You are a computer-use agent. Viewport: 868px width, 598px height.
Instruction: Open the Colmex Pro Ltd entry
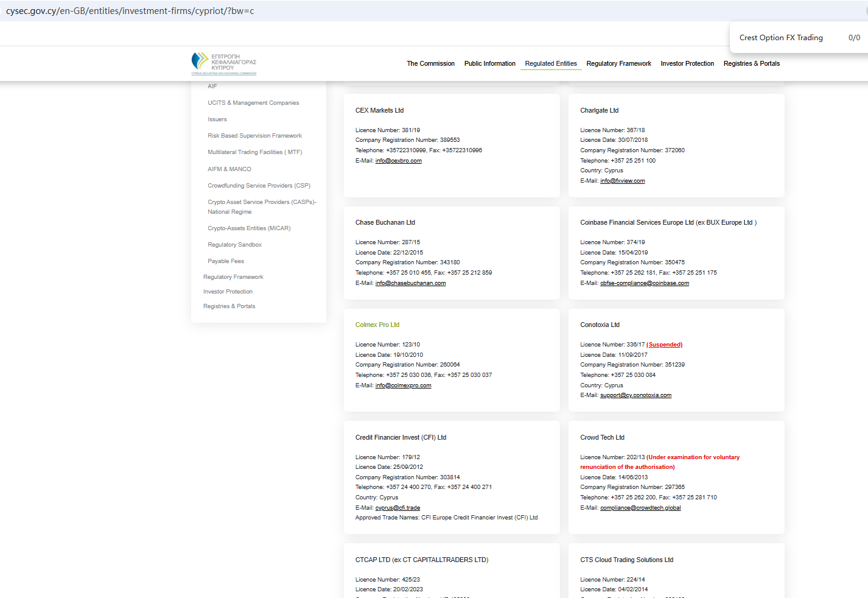tap(377, 325)
